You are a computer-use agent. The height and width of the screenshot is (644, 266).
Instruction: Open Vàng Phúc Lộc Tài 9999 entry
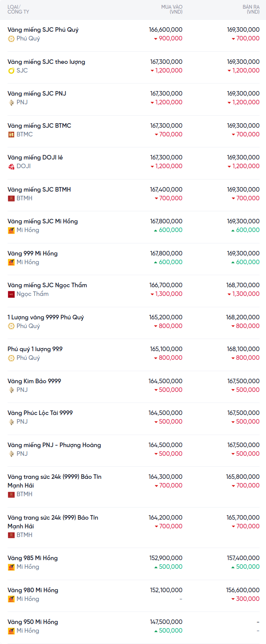click(40, 413)
